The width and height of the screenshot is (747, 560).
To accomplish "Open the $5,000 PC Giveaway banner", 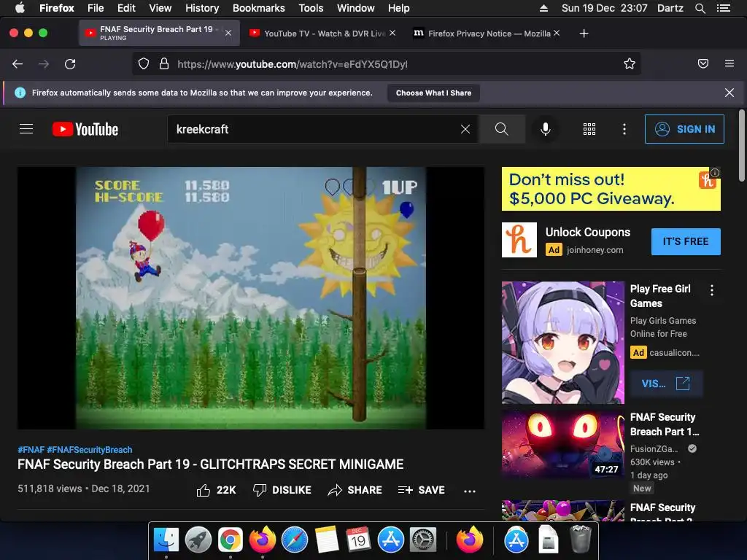I will coord(611,189).
